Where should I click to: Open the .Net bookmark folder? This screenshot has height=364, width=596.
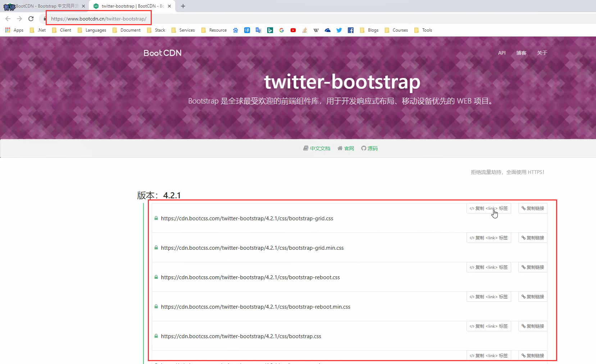point(38,30)
